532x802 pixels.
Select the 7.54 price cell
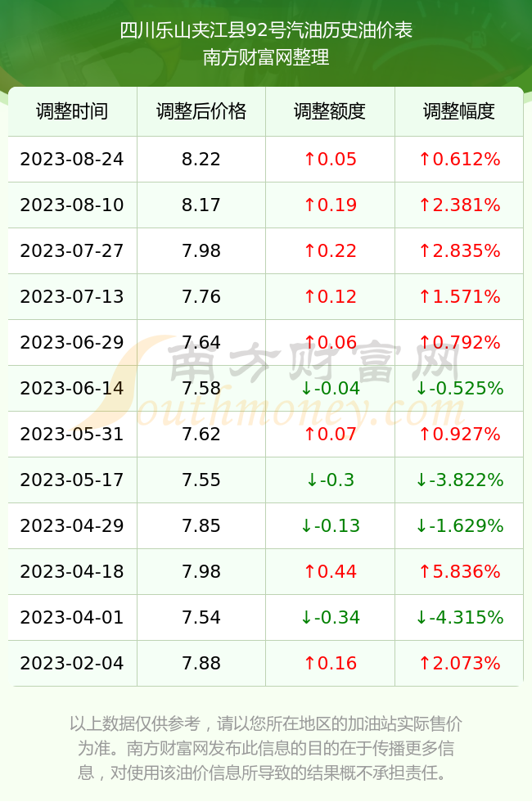pyautogui.click(x=201, y=617)
